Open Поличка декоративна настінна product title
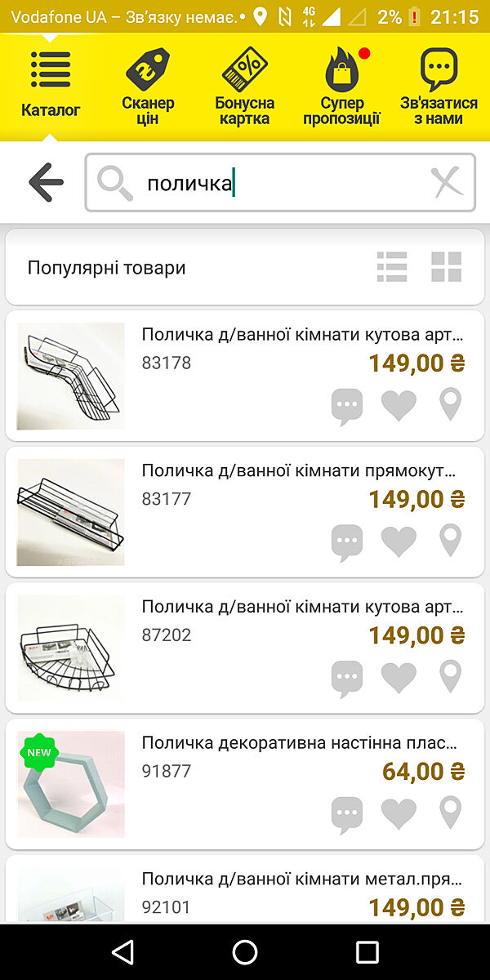This screenshot has height=980, width=490. pos(298,743)
